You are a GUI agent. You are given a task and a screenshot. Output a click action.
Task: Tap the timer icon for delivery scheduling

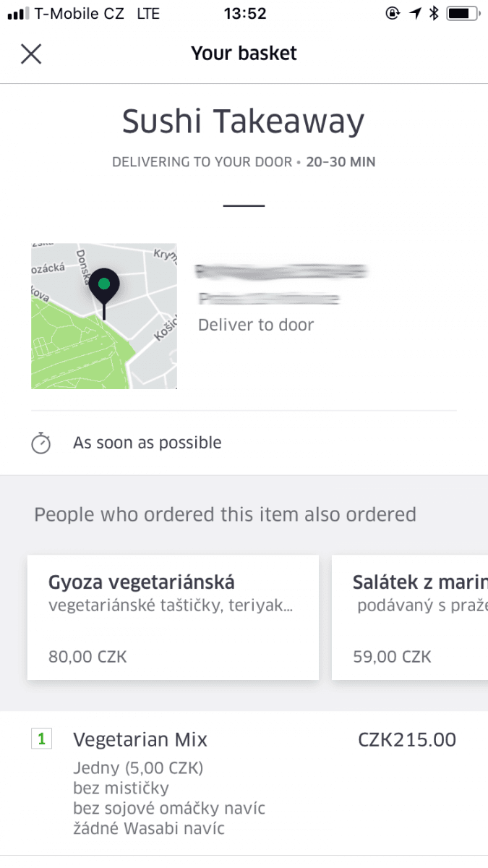point(41,442)
